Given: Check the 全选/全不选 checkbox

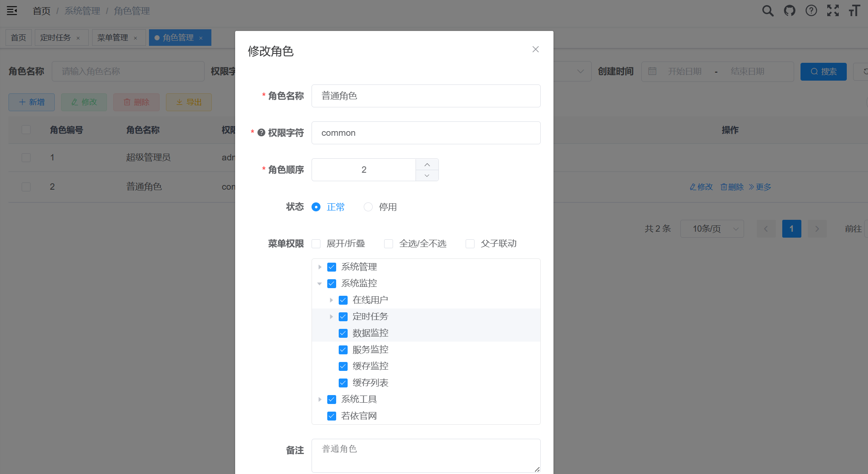Looking at the screenshot, I should [388, 244].
